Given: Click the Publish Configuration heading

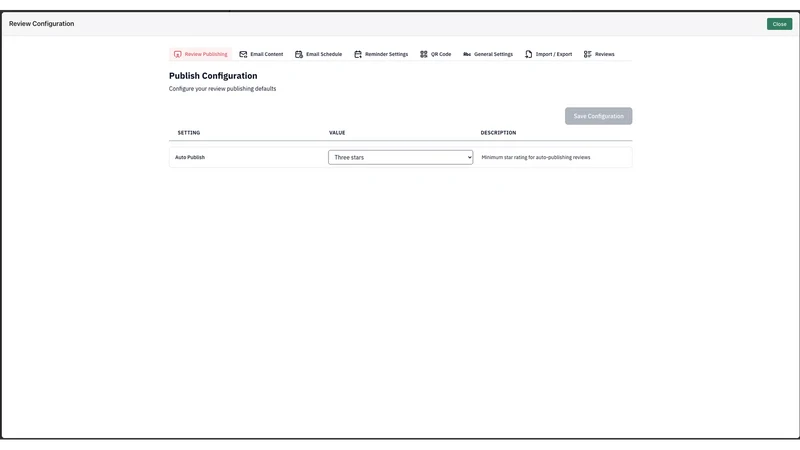Looking at the screenshot, I should 213,76.
